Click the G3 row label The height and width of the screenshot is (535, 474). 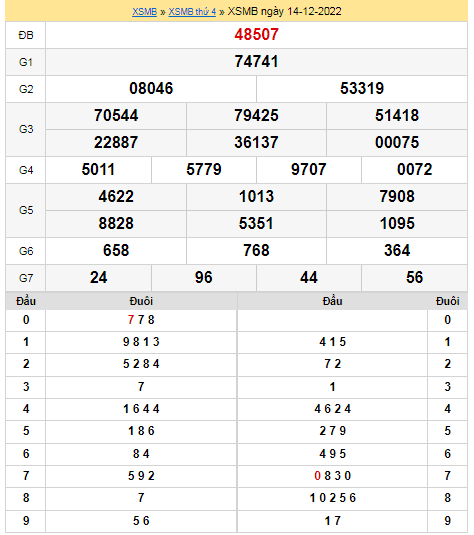(x=26, y=129)
